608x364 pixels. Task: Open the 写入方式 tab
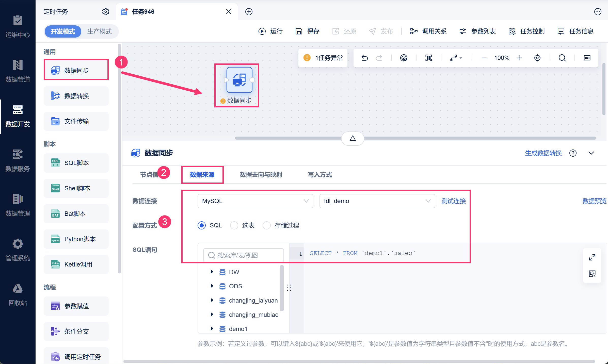click(x=320, y=175)
